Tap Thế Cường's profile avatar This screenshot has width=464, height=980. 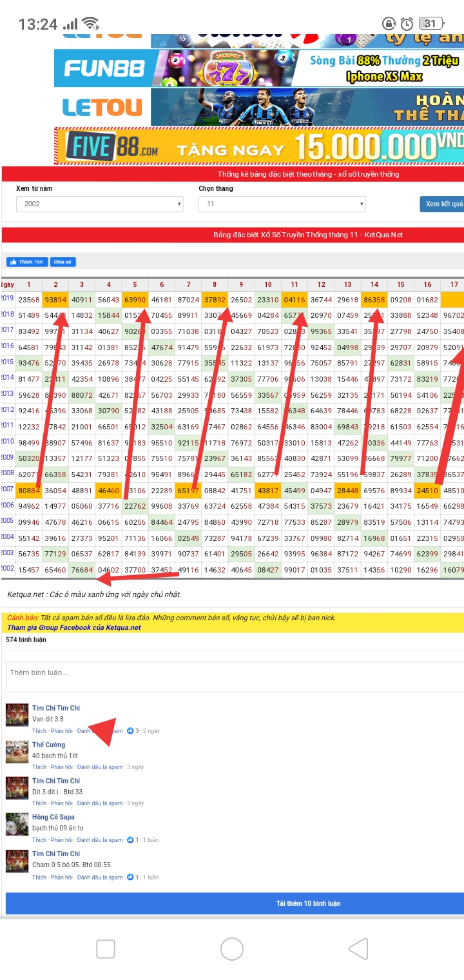(x=17, y=752)
